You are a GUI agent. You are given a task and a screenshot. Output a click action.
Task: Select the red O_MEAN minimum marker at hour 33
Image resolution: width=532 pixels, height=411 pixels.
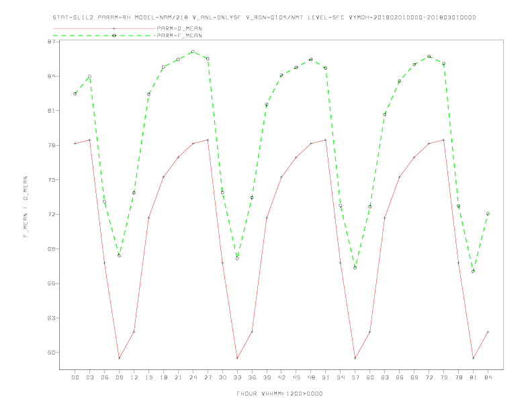click(x=237, y=358)
